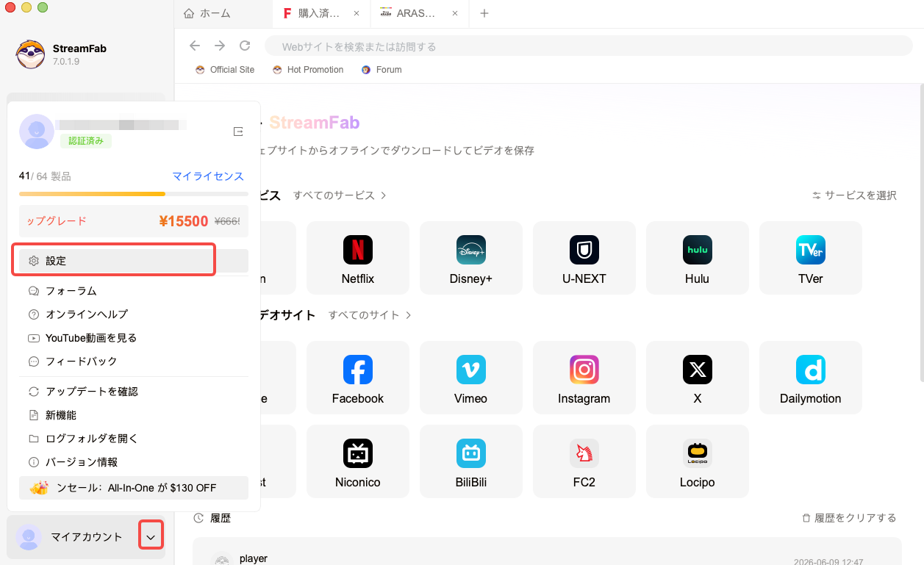Open the FC2 video site tile

584,461
